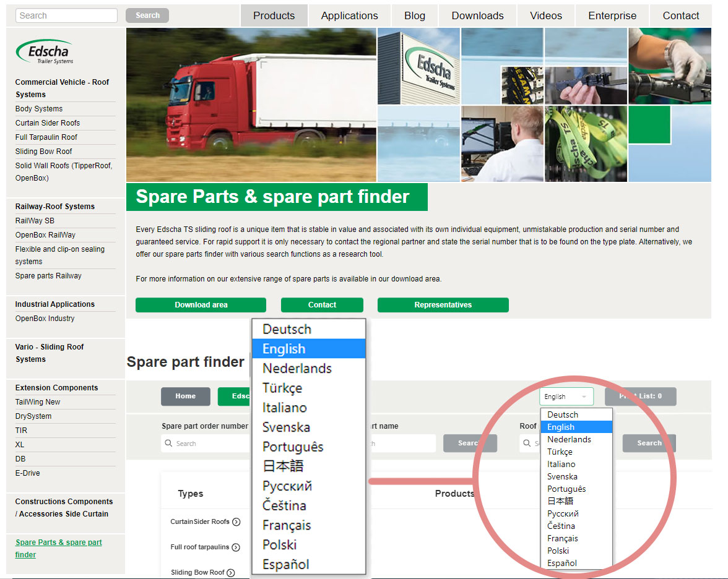Open the Solid Wall Roofs (TipperRoof, OpenBox) link
This screenshot has width=728, height=579.
(x=64, y=172)
